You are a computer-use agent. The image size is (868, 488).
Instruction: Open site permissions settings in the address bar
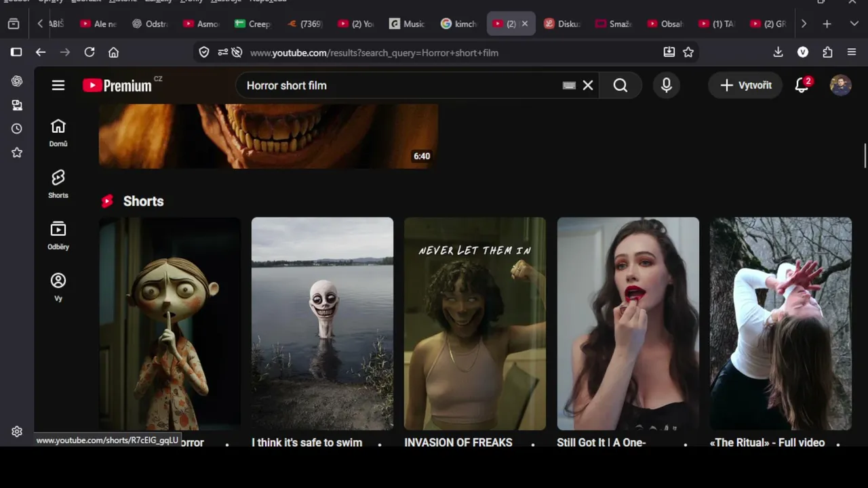tap(222, 52)
